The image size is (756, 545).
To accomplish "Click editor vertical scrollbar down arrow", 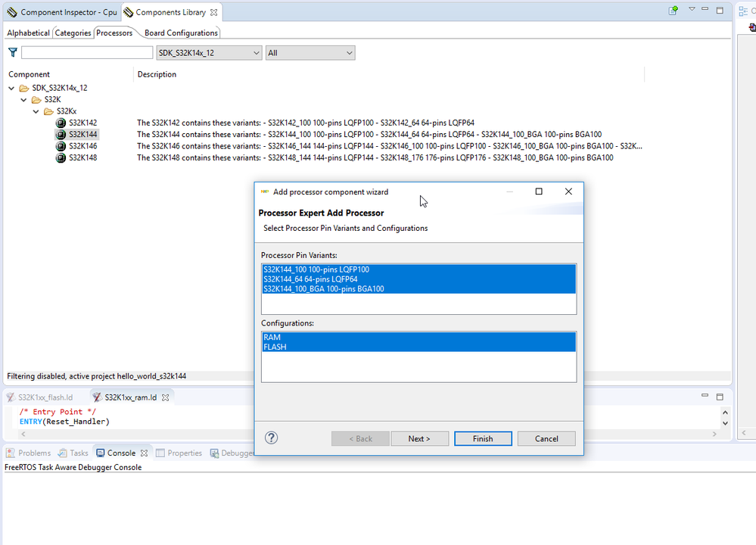I will pyautogui.click(x=725, y=423).
